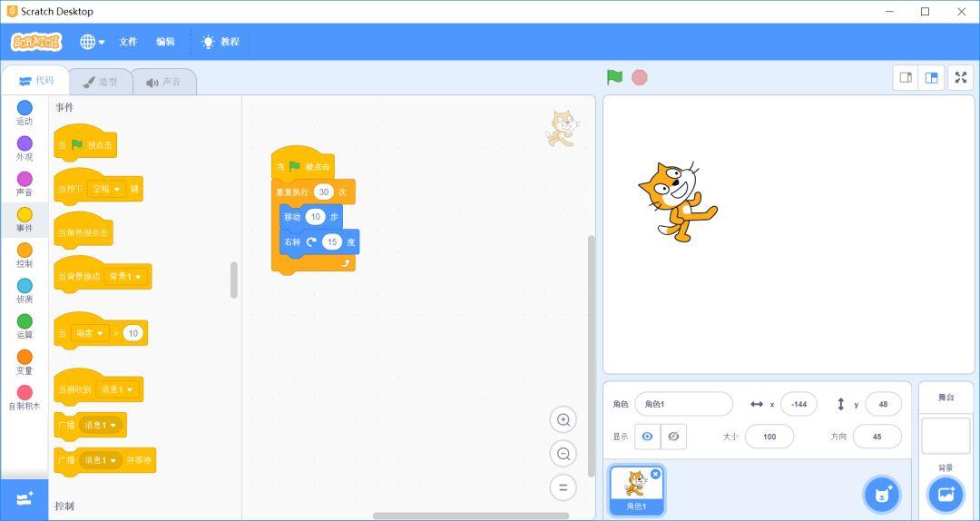Click the 舞台 stage label
This screenshot has height=521, width=980.
pos(946,398)
